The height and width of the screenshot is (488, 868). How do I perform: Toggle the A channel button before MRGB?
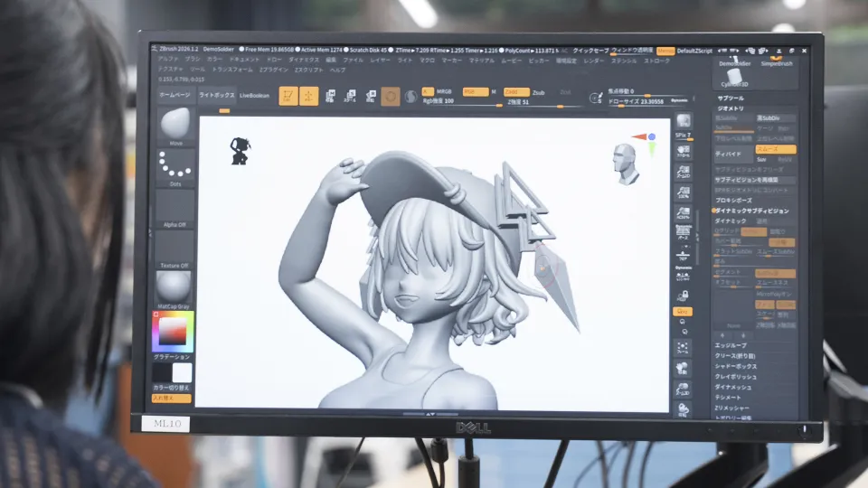[x=427, y=91]
